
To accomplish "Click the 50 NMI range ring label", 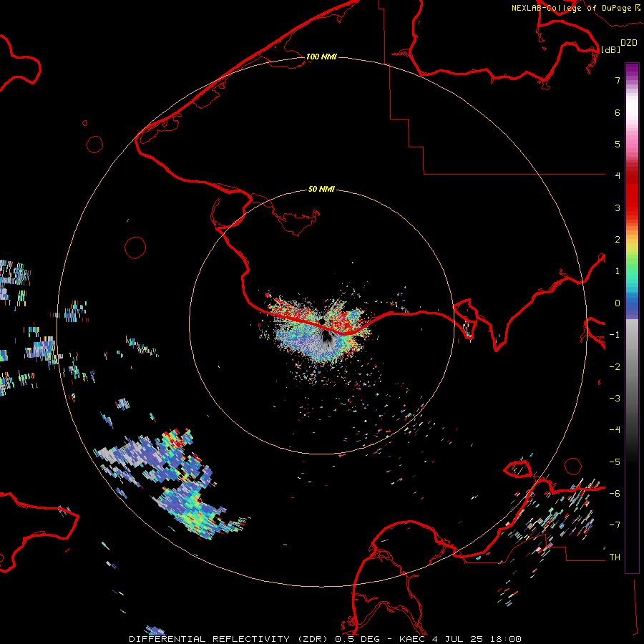I will [321, 189].
